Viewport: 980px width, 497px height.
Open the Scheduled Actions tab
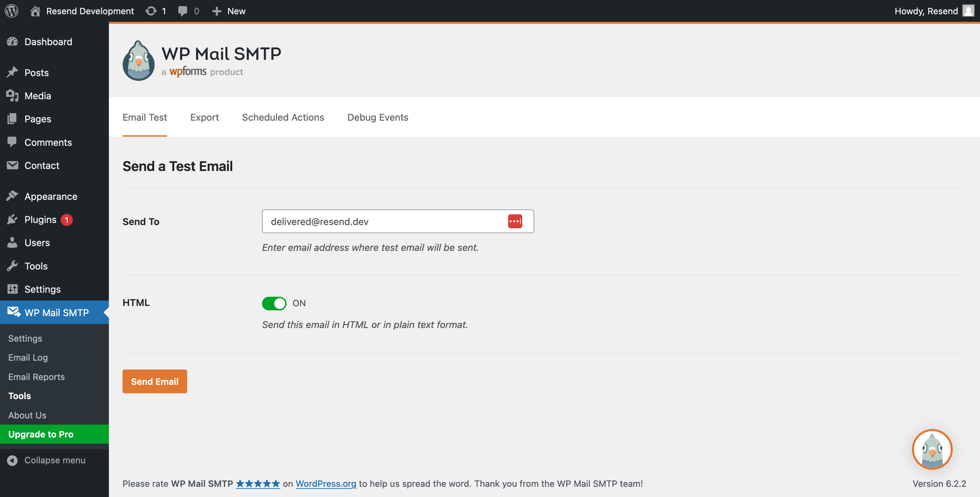coord(283,117)
